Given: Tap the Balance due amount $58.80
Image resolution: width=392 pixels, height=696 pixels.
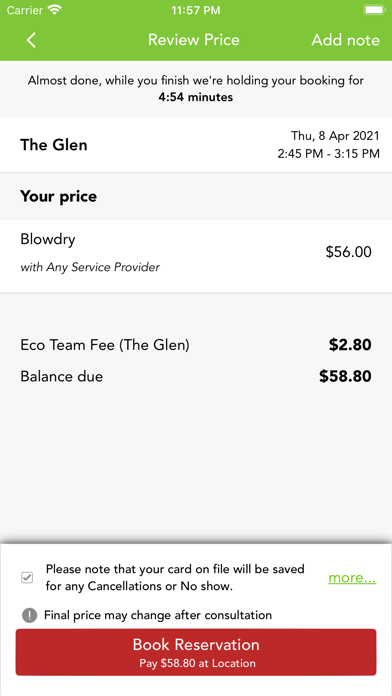Looking at the screenshot, I should point(345,376).
